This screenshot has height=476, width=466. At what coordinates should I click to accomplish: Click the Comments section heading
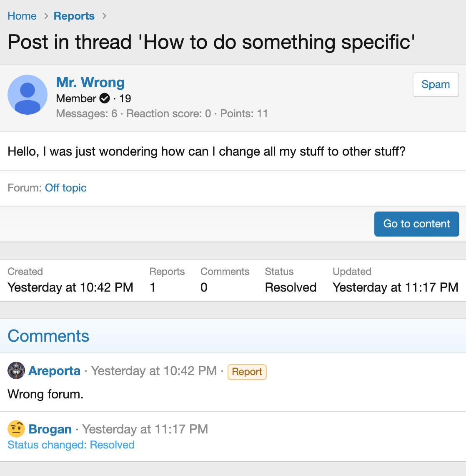pyautogui.click(x=48, y=336)
